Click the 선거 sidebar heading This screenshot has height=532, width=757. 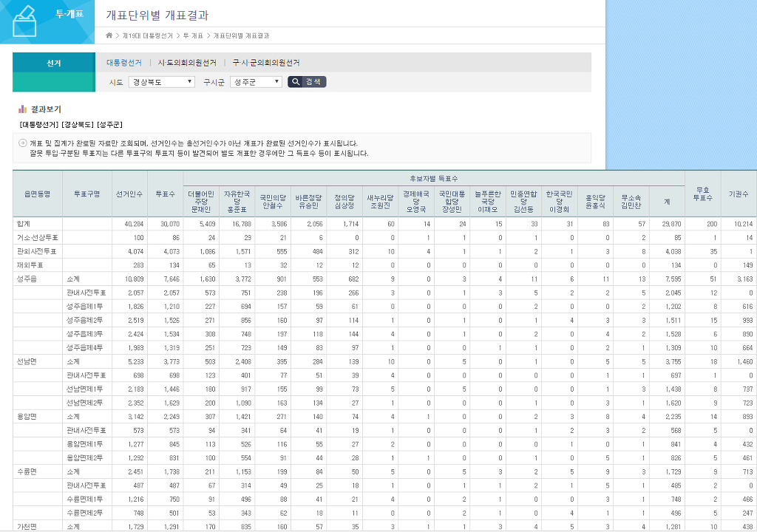53,63
